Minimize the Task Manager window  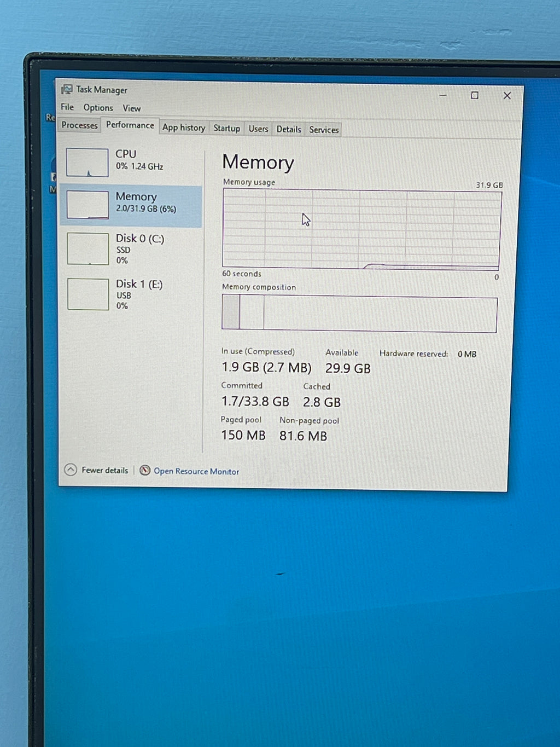coord(443,95)
